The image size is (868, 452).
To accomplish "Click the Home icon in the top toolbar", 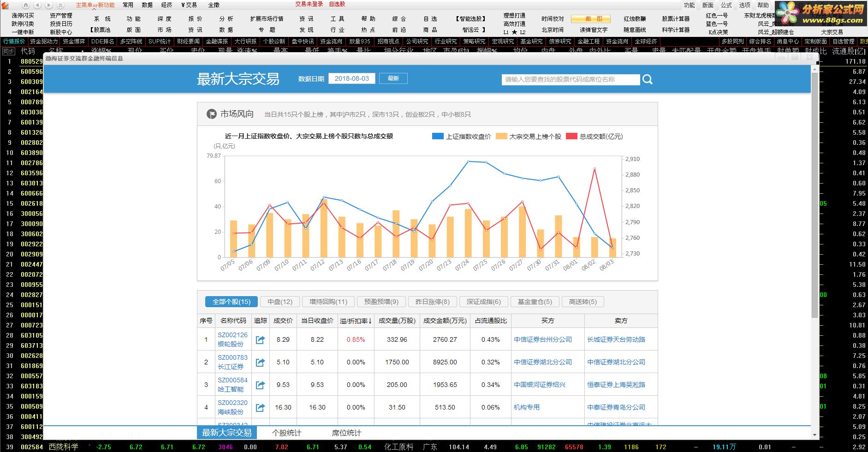I will [x=26, y=5].
